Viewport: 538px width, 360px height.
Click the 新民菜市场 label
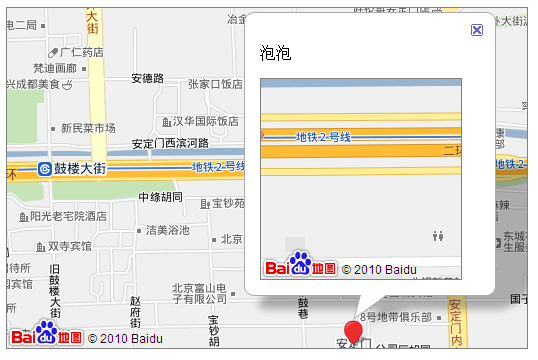(88, 128)
